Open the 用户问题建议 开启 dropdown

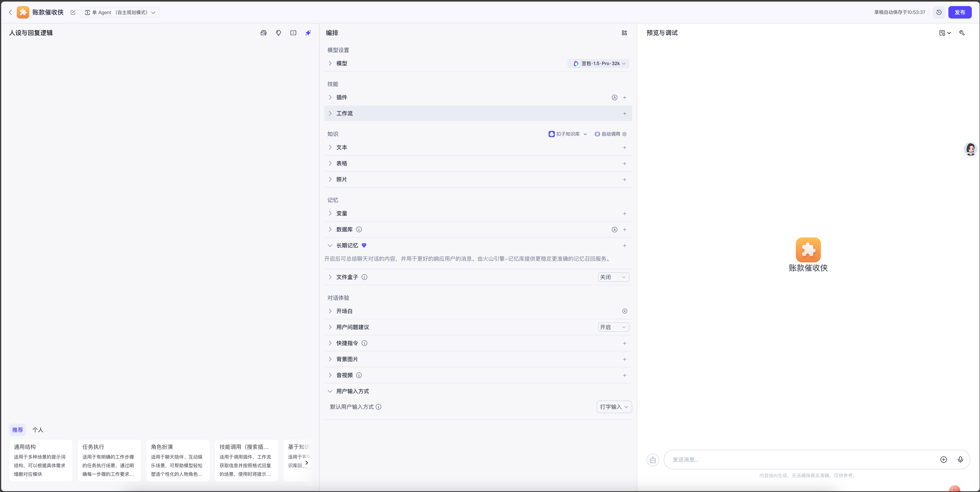(x=613, y=327)
